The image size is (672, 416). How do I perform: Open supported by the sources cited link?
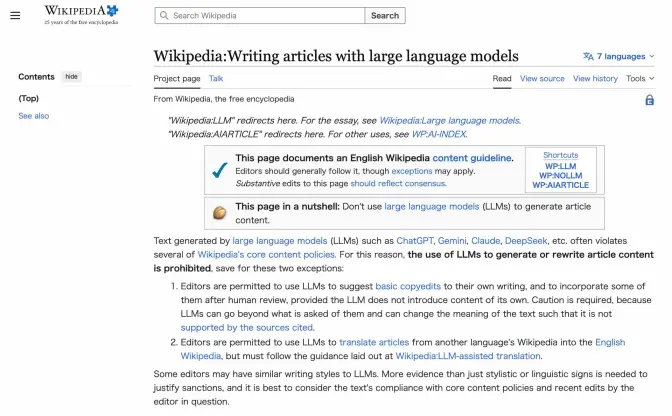click(247, 328)
